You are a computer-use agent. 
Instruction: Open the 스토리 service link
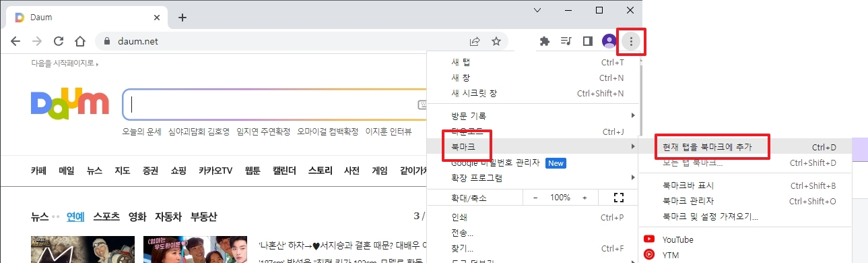(321, 171)
